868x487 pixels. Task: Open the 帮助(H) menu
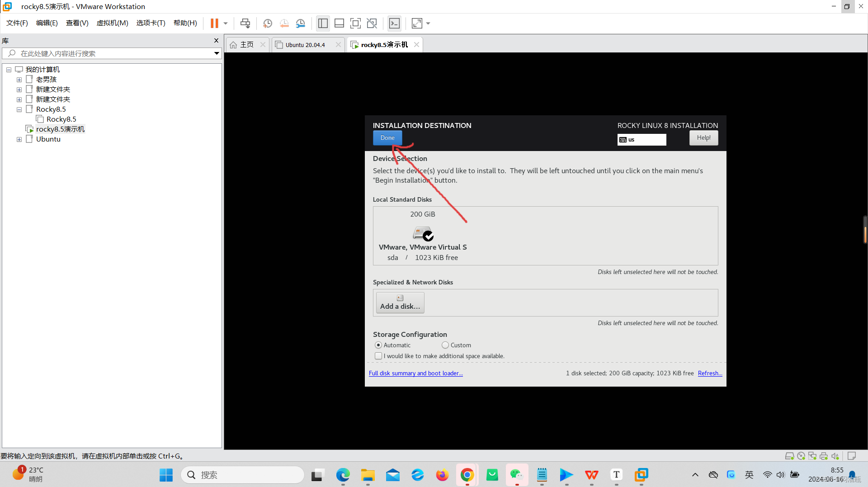click(x=185, y=23)
